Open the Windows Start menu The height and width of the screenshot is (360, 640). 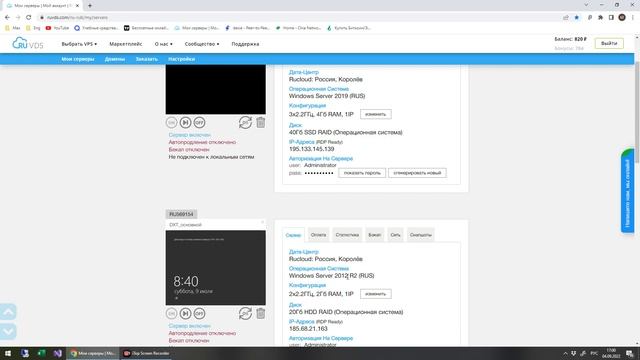pyautogui.click(x=8, y=353)
